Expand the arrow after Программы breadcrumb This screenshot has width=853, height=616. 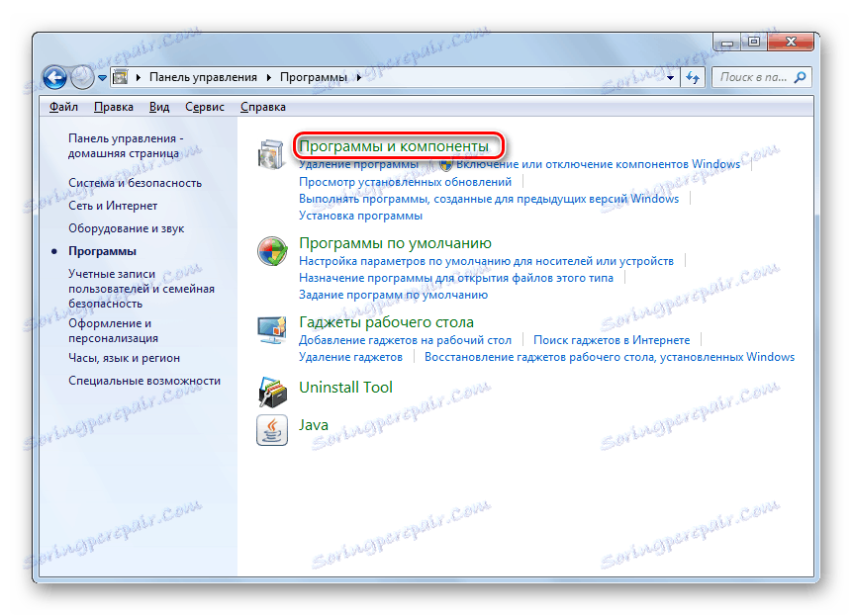coord(358,78)
